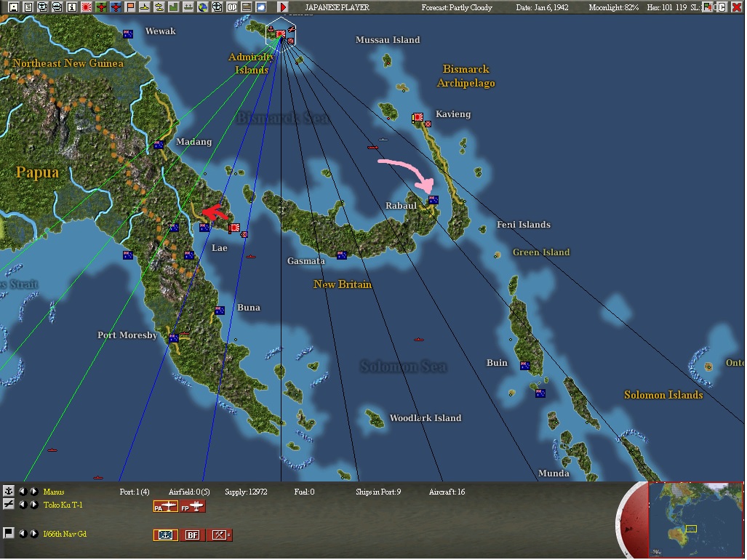Screen dimensions: 747x560
Task: Select the FP floatplane unit button
Action: click(193, 507)
